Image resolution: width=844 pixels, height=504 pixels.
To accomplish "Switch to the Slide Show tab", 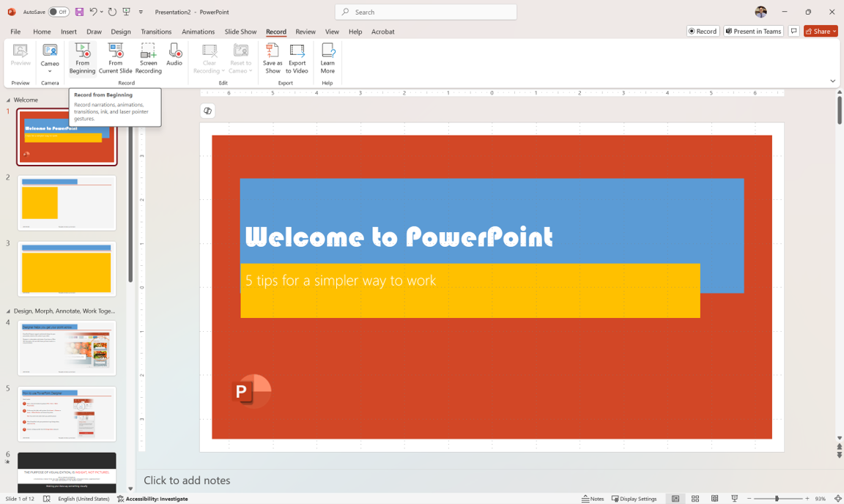I will (x=240, y=31).
